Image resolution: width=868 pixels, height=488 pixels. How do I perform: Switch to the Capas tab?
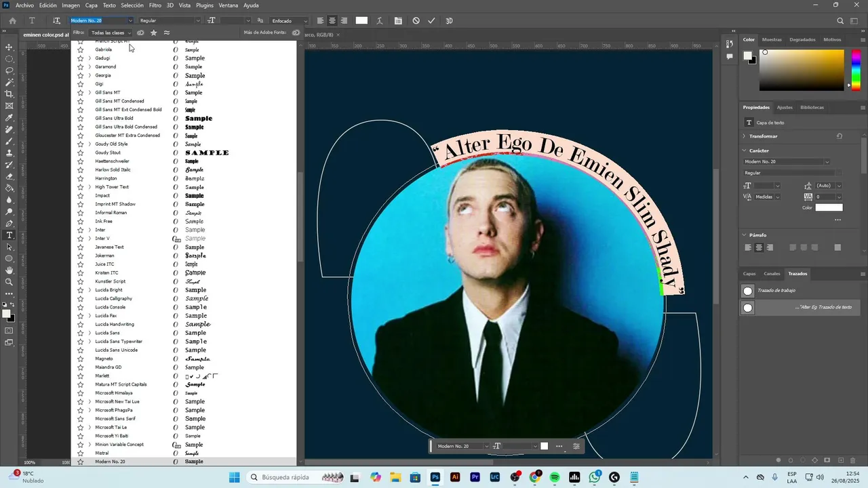click(x=749, y=274)
